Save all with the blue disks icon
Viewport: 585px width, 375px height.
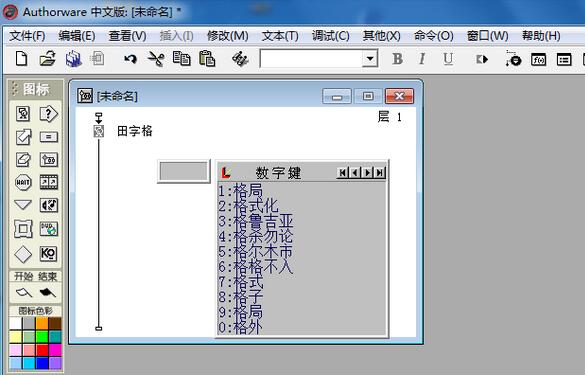pyautogui.click(x=73, y=59)
